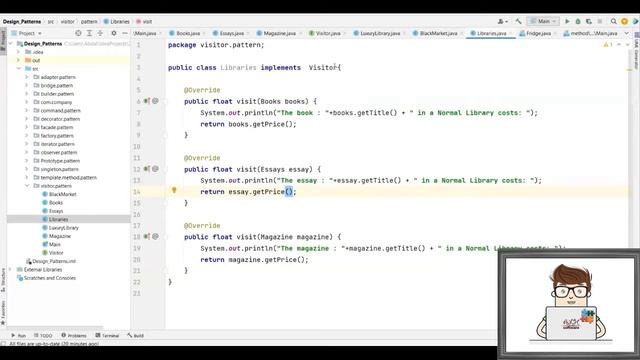
Task: Run with Coverage icon in toolbar
Action: click(589, 21)
